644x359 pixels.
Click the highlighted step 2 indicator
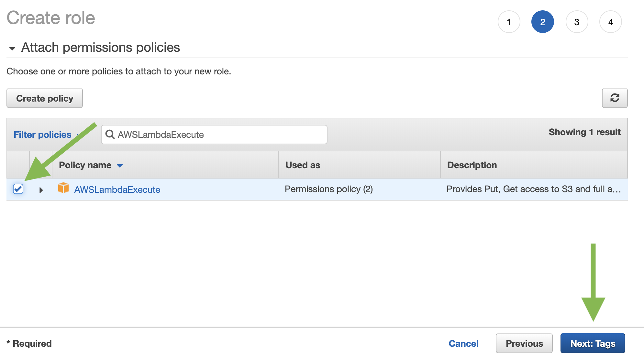[x=543, y=22]
